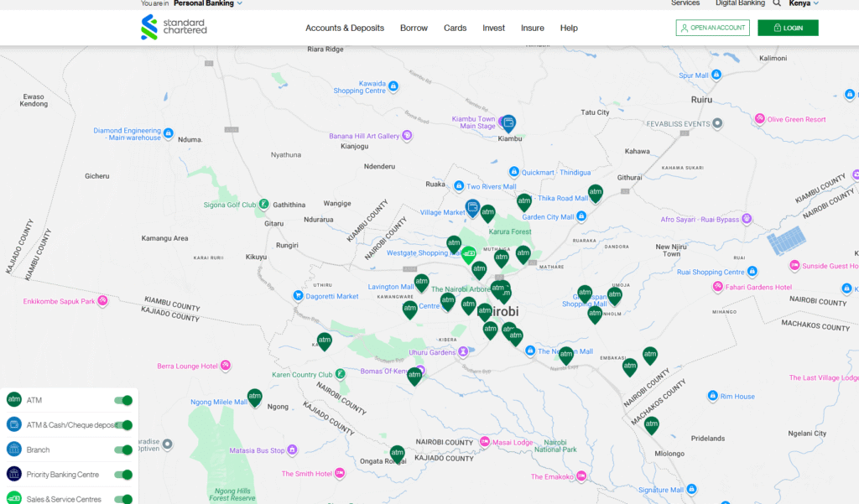Viewport: 859px width, 504px height.
Task: Expand the Personal Banking segment dropdown
Action: point(208,3)
